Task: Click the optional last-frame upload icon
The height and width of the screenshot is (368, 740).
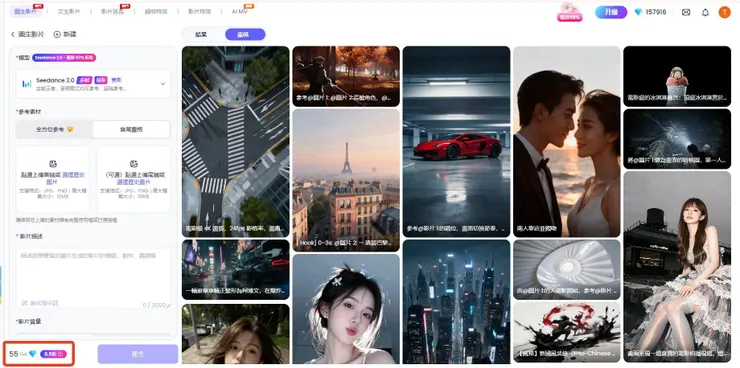Action: pyautogui.click(x=134, y=164)
